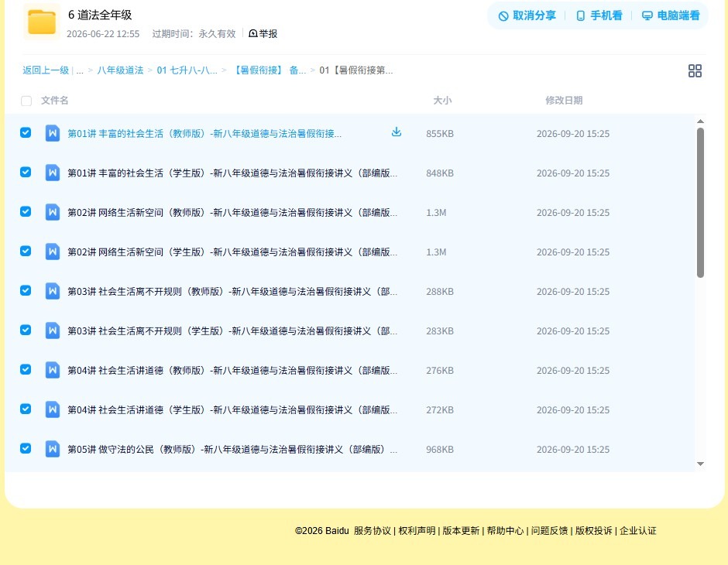Click Word icon of 第05讲 做守法的公民（教师版）
The width and height of the screenshot is (728, 565).
pos(53,449)
